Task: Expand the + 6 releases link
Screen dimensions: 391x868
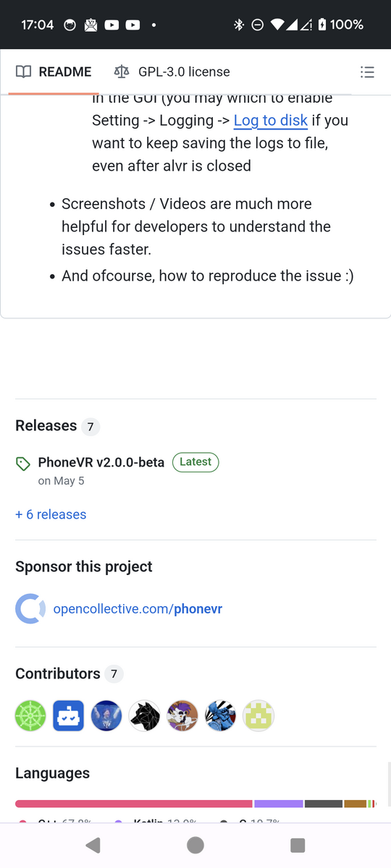Action: 51,514
